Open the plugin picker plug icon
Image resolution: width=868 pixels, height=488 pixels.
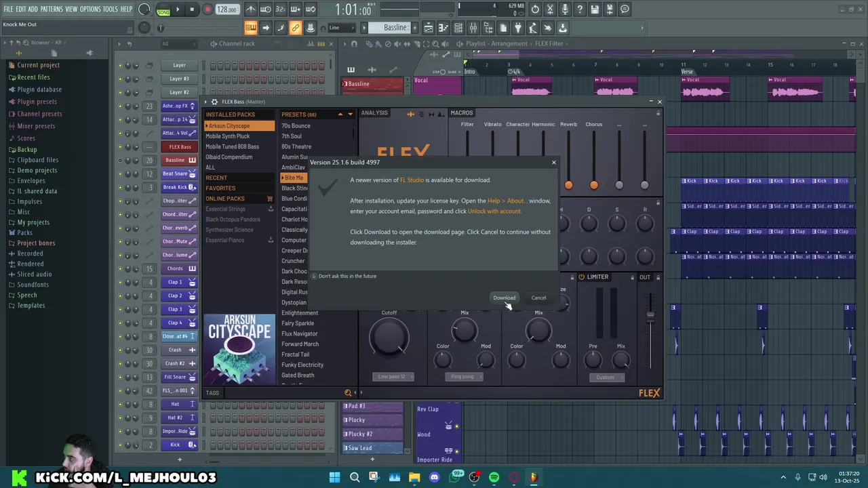tap(518, 28)
